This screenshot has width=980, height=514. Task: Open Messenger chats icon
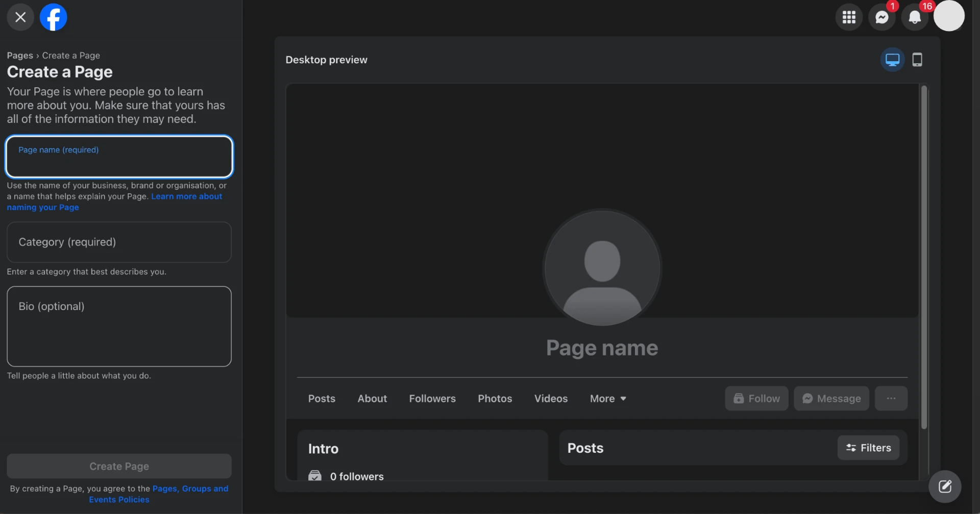coord(881,17)
